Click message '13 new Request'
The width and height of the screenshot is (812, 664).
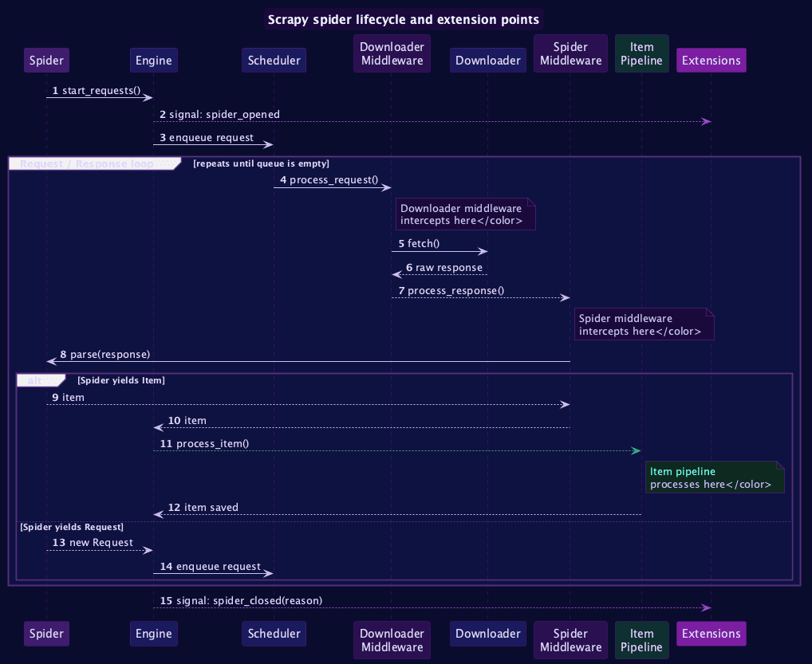(93, 543)
